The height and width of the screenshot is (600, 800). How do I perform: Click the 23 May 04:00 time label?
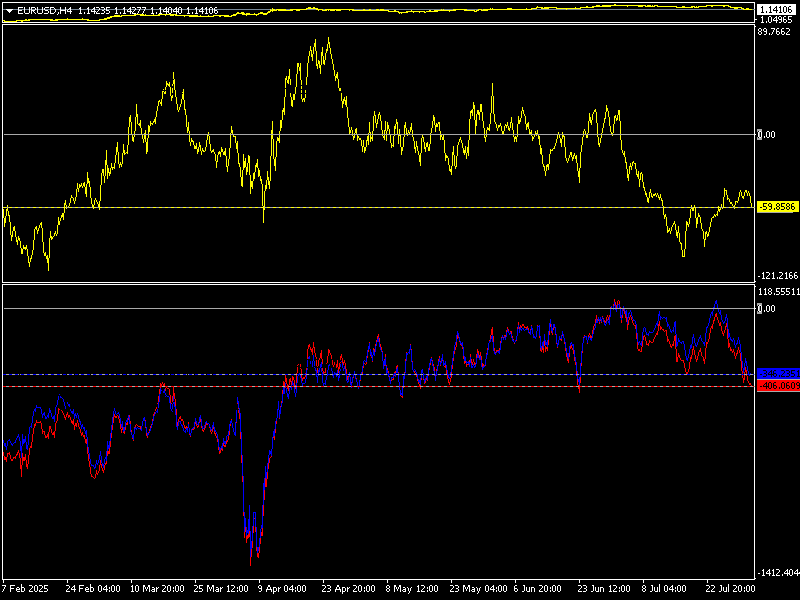pyautogui.click(x=478, y=589)
